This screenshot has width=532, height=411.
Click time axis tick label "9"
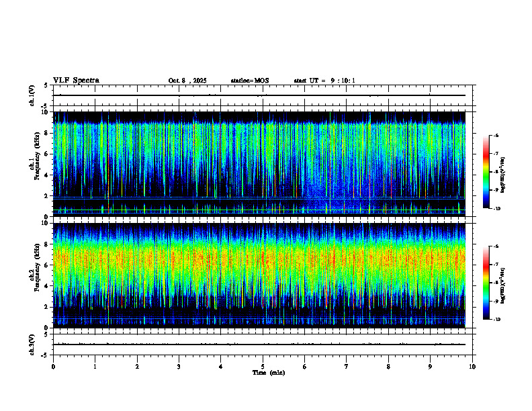pos(430,367)
